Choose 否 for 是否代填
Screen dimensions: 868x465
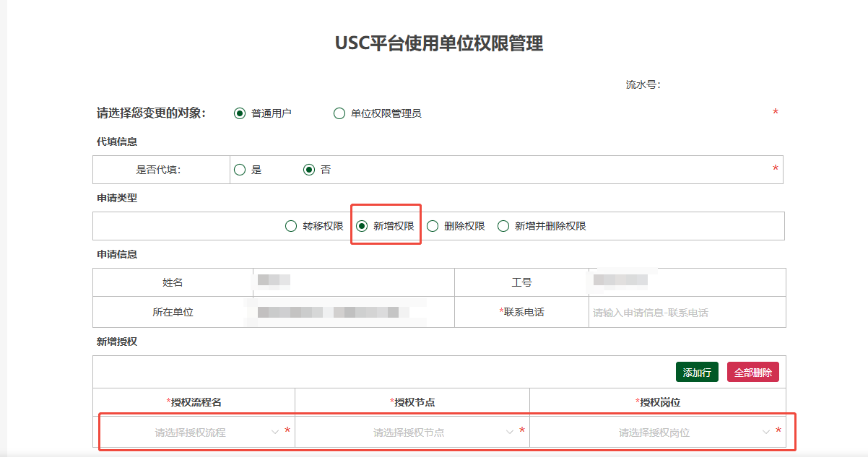click(309, 170)
